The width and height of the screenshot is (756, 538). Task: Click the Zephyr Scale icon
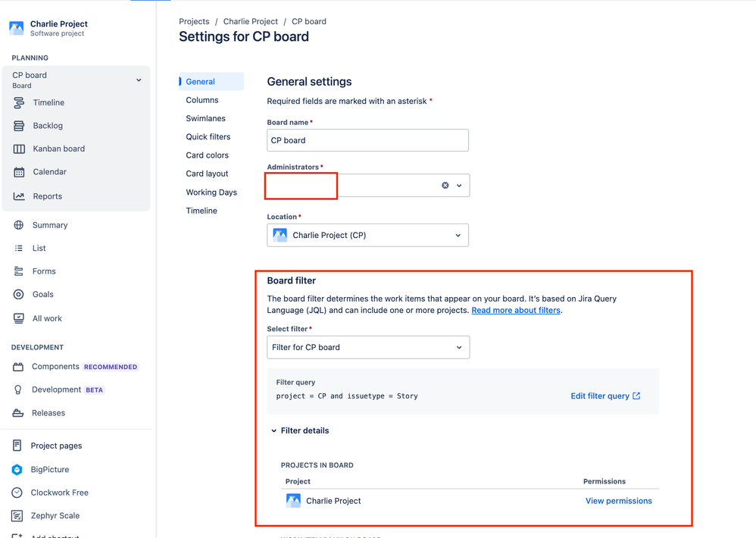17,516
